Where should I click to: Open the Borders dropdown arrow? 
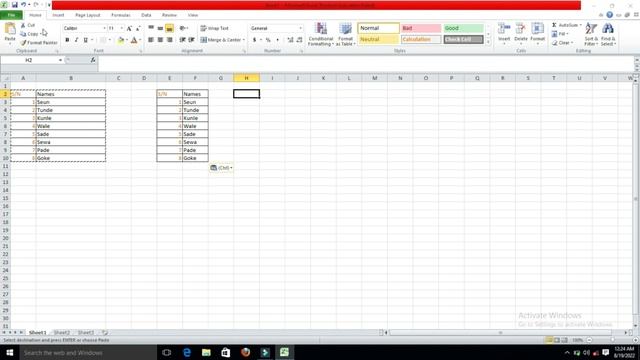[x=110, y=40]
